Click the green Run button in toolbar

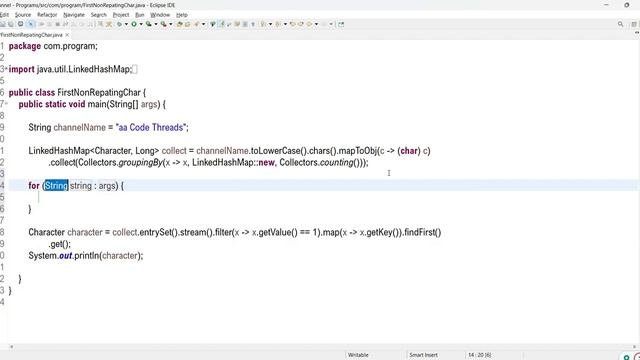[x=134, y=24]
